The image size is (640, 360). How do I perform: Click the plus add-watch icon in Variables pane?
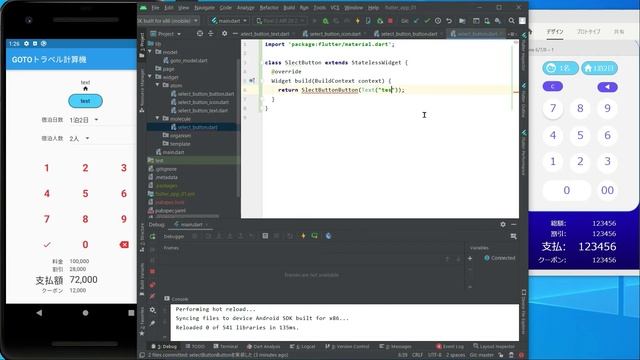point(470,258)
